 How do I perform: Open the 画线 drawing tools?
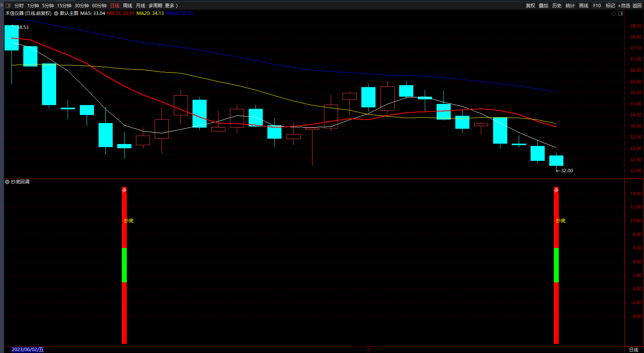coord(584,5)
